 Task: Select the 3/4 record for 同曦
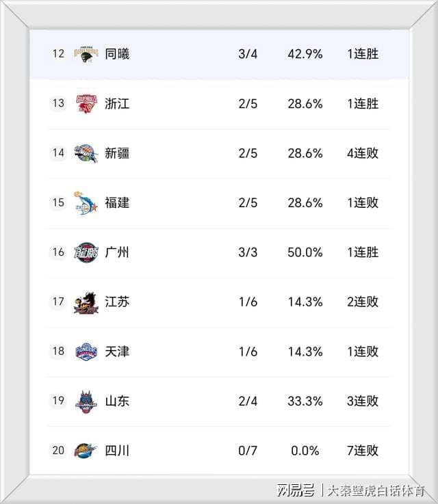(x=248, y=54)
